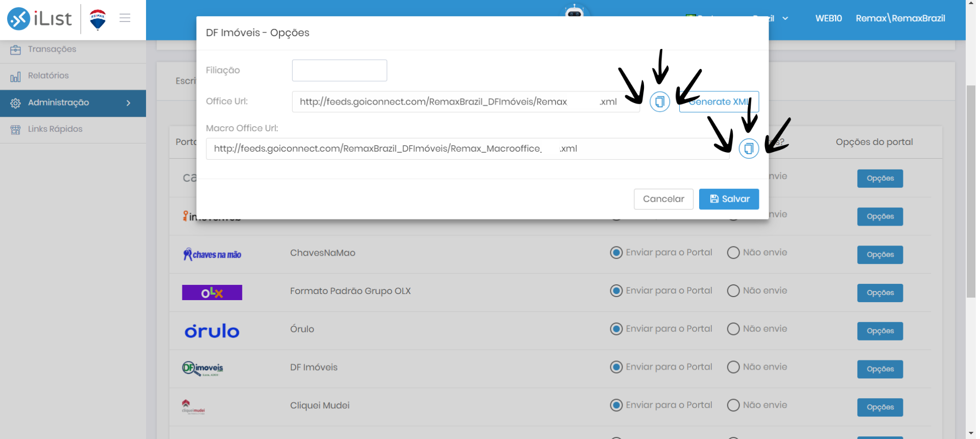Click the Macro Office Url field
This screenshot has width=980, height=439.
468,149
